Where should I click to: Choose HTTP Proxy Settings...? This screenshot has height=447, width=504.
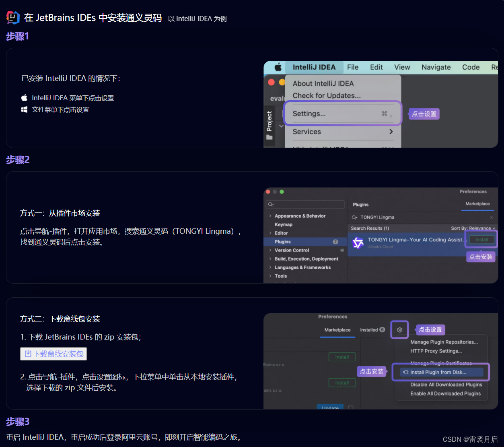pos(436,351)
